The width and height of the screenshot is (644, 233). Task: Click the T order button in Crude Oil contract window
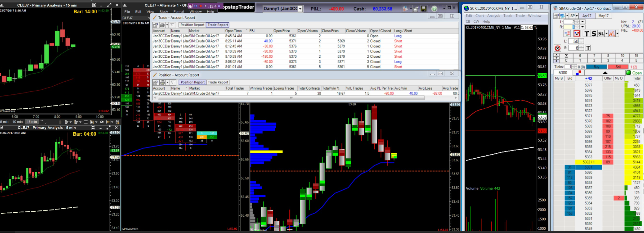[587, 34]
